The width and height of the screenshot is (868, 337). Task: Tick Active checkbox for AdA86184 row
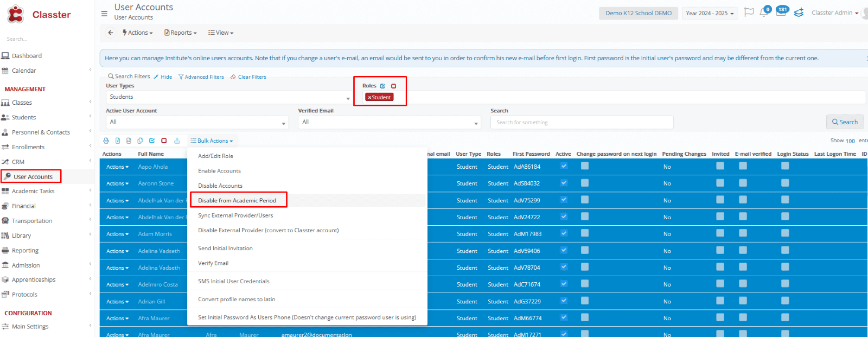click(564, 166)
